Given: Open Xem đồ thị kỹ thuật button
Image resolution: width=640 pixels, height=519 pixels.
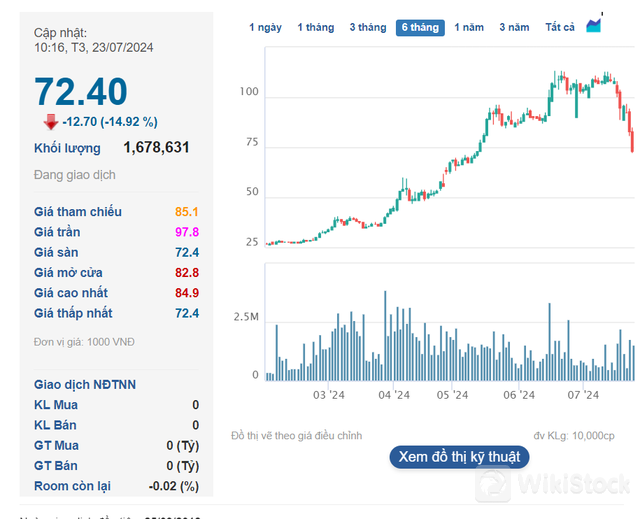Looking at the screenshot, I should coord(459,456).
